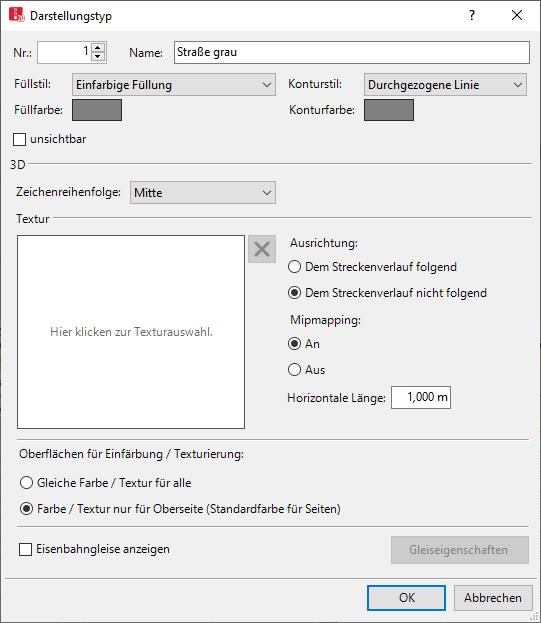Click the Abbrechen button

point(493,598)
